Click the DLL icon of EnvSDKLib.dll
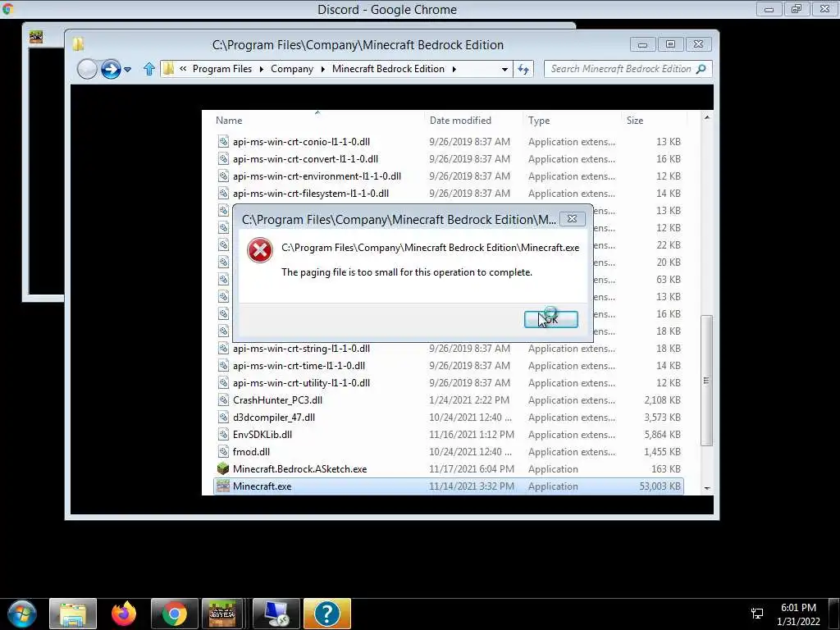840x630 pixels. pos(223,435)
